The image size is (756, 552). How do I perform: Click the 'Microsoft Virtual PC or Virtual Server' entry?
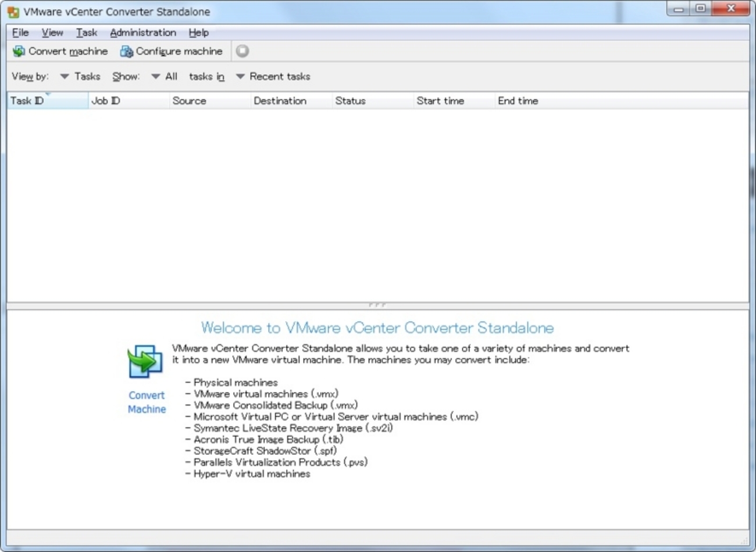331,416
